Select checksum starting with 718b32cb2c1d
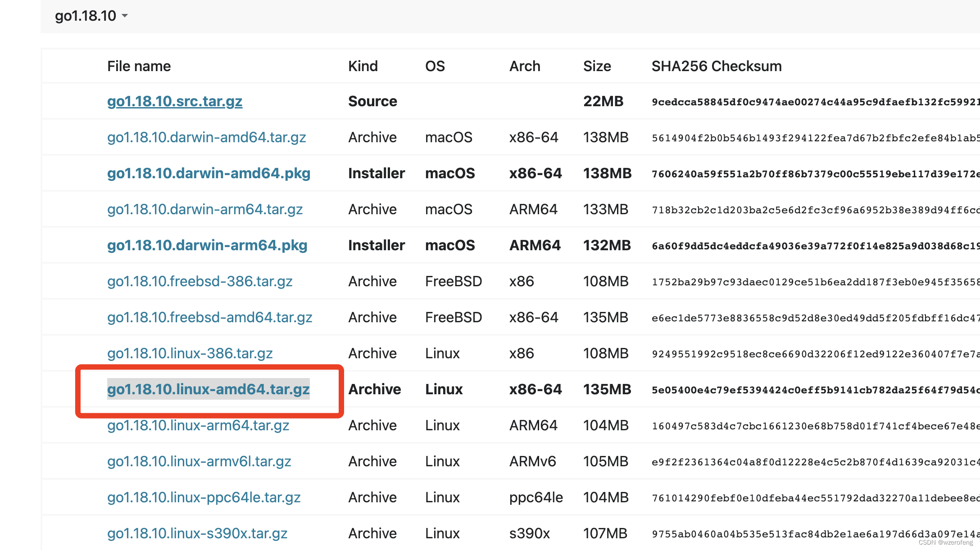980x550 pixels. 816,210
